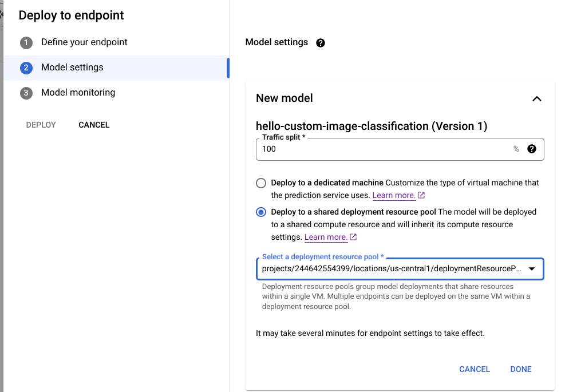
Task: Click the DEPLOY button
Action: tap(40, 124)
